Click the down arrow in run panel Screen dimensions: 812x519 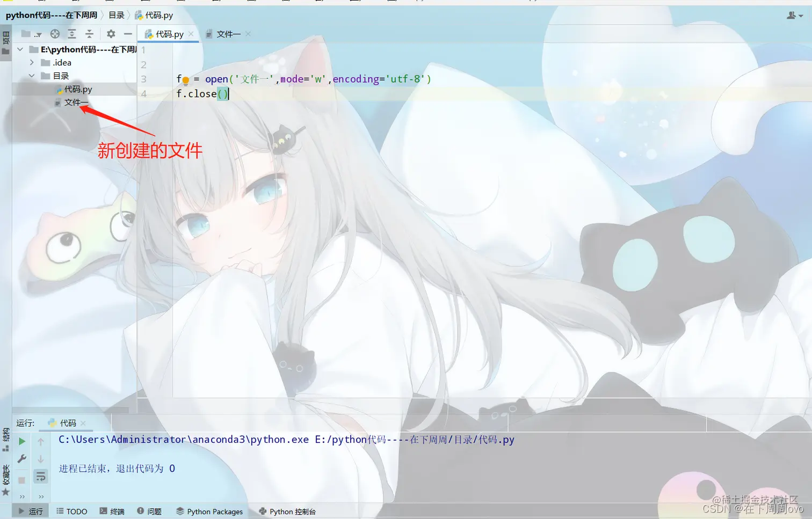click(41, 459)
